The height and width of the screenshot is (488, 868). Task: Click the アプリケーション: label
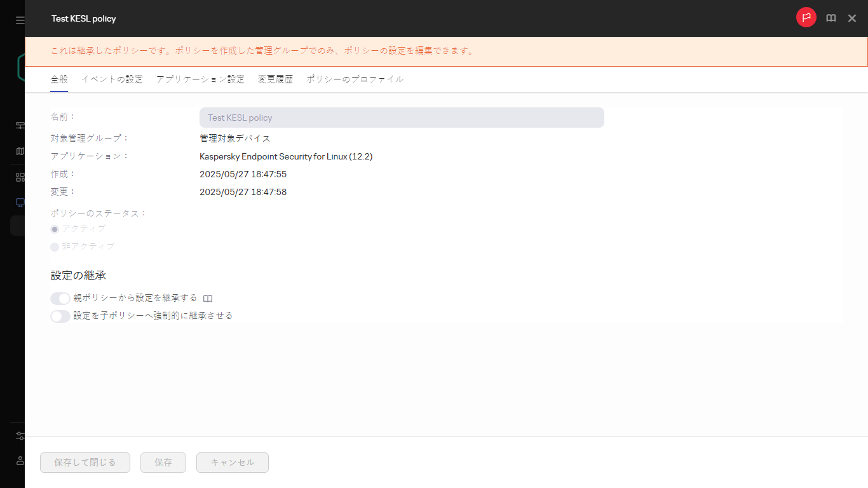(90, 156)
